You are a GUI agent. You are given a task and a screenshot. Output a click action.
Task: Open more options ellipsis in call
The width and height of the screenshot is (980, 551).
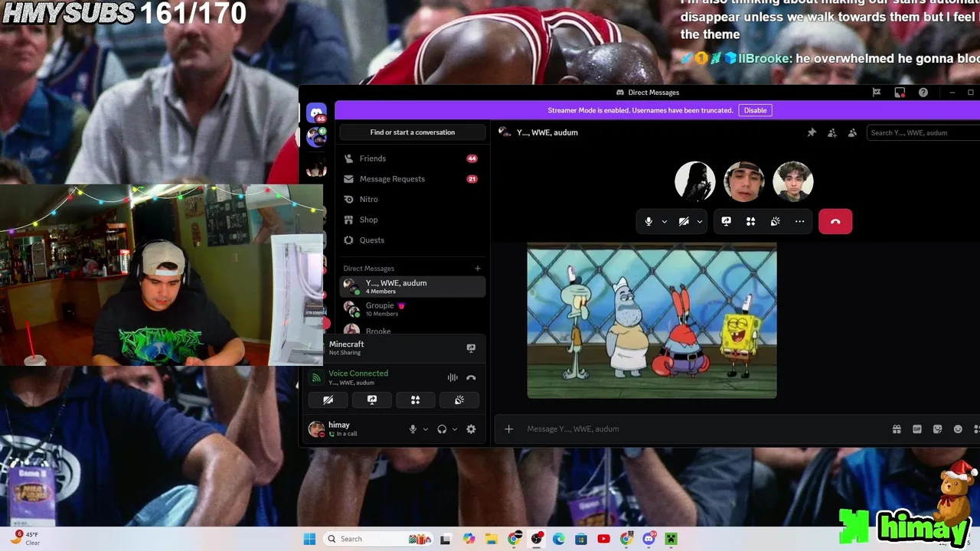pos(799,221)
